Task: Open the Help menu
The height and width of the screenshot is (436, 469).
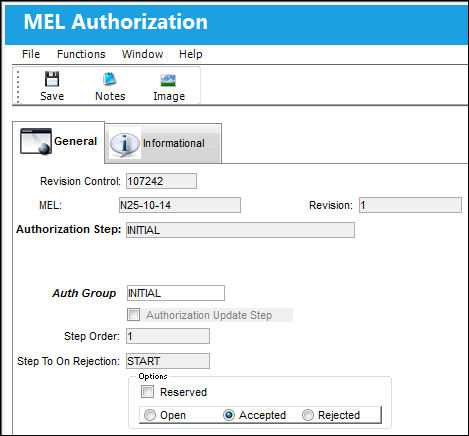Action: point(190,54)
